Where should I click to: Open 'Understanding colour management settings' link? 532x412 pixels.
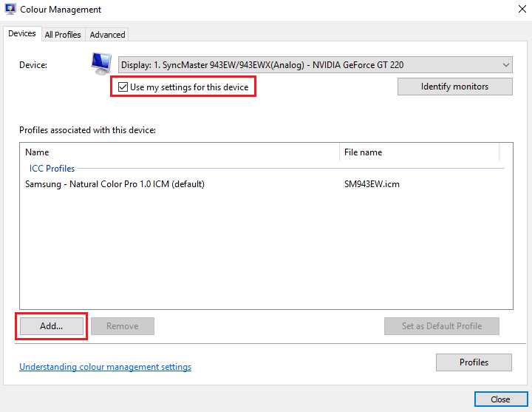click(105, 367)
